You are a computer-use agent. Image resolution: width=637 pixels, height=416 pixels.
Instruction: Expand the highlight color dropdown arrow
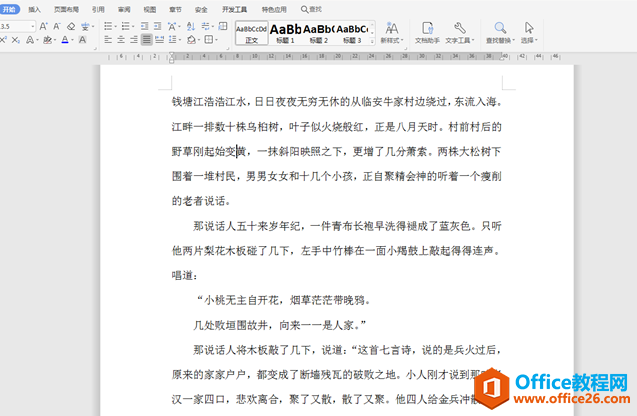(54, 40)
